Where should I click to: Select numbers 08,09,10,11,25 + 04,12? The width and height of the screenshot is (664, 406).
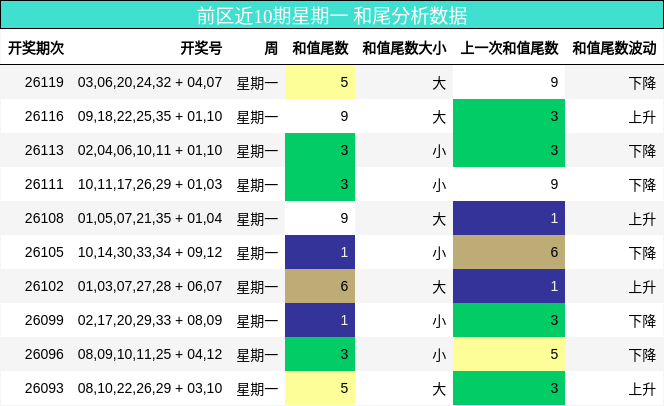(150, 354)
